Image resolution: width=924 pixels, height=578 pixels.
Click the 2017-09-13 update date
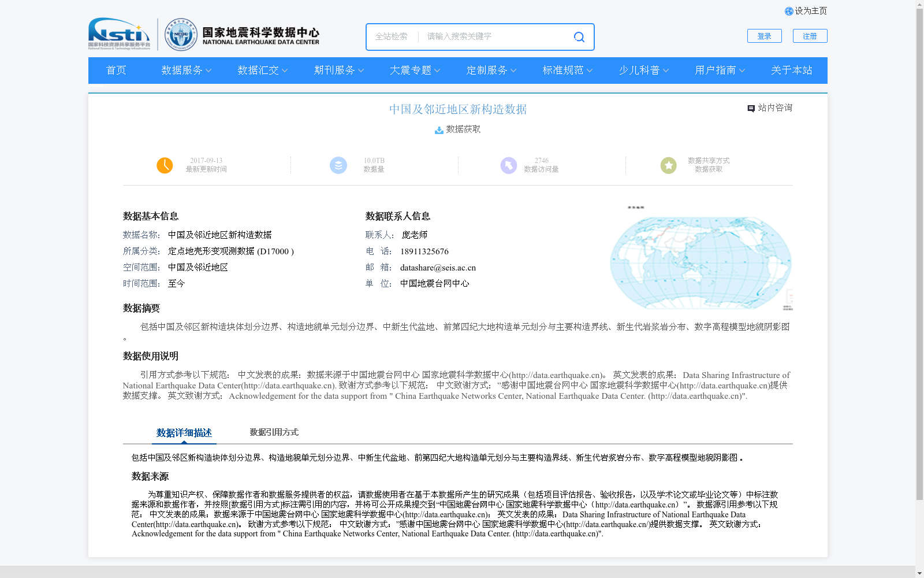pos(206,161)
